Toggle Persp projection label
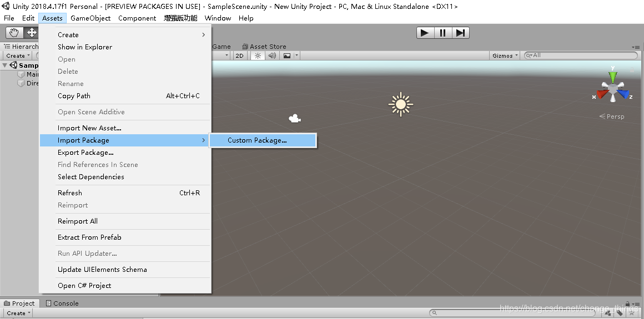 point(612,117)
